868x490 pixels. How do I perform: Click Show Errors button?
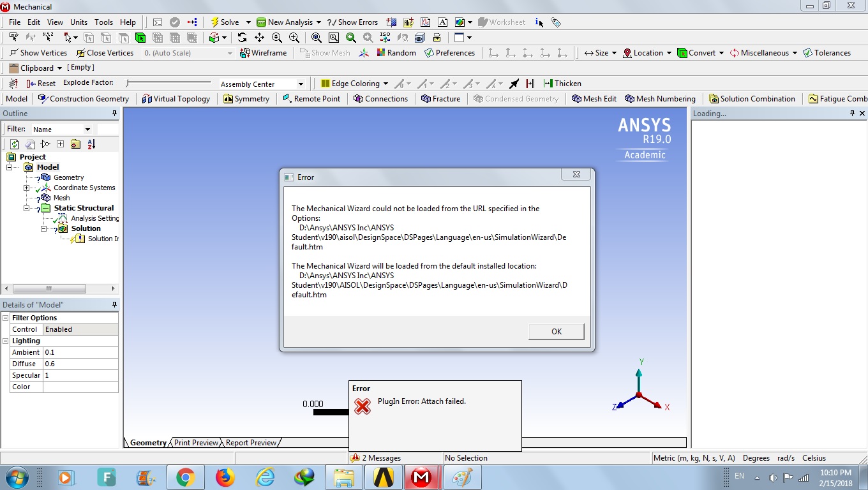[x=353, y=22]
